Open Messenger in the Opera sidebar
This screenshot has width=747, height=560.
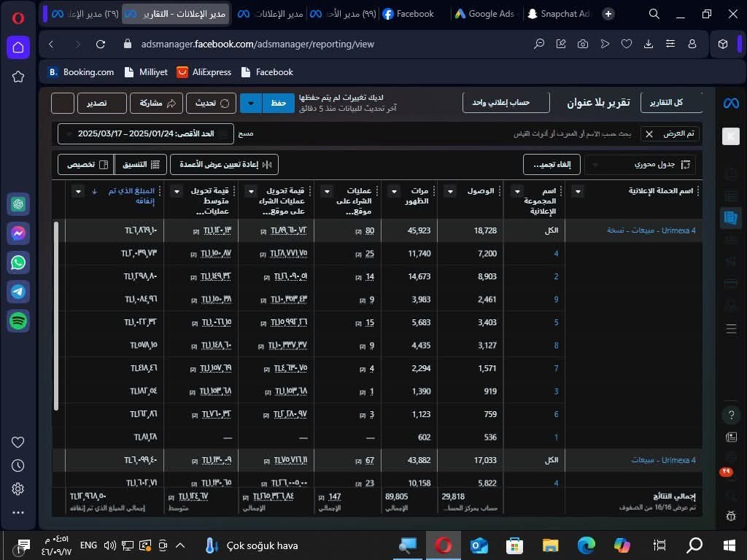[x=18, y=233]
